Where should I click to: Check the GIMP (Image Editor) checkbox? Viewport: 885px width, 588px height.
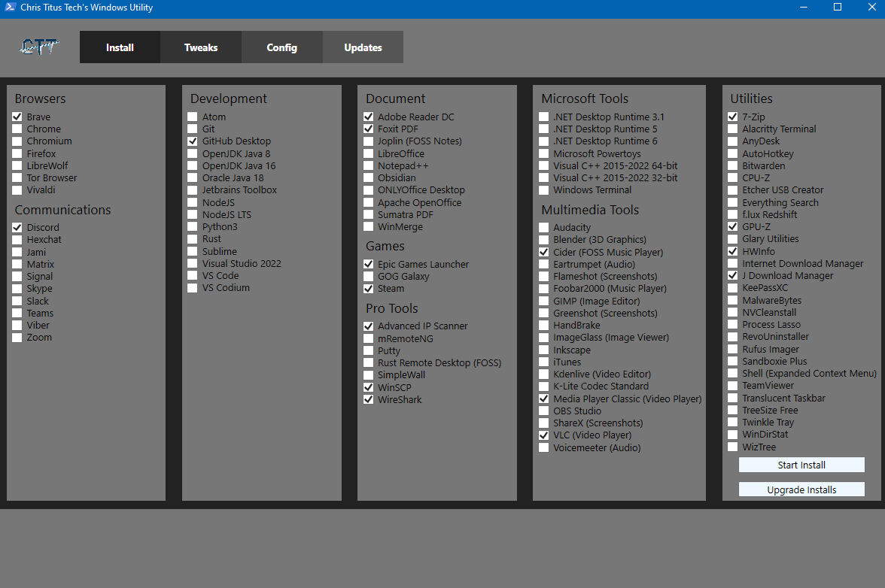coord(543,301)
